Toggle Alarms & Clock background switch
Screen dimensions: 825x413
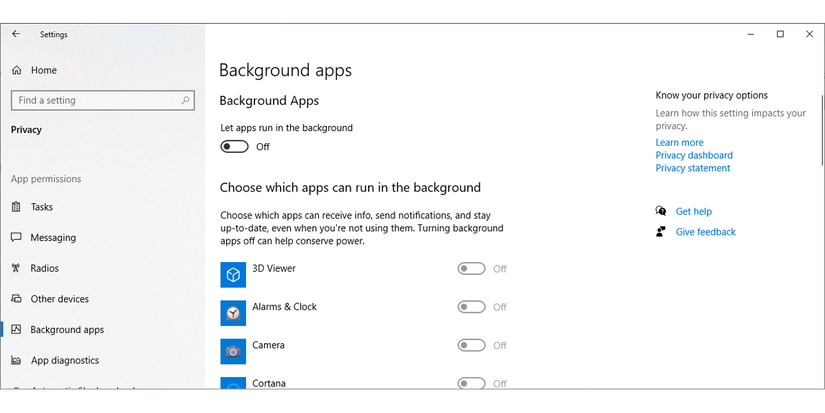[471, 307]
